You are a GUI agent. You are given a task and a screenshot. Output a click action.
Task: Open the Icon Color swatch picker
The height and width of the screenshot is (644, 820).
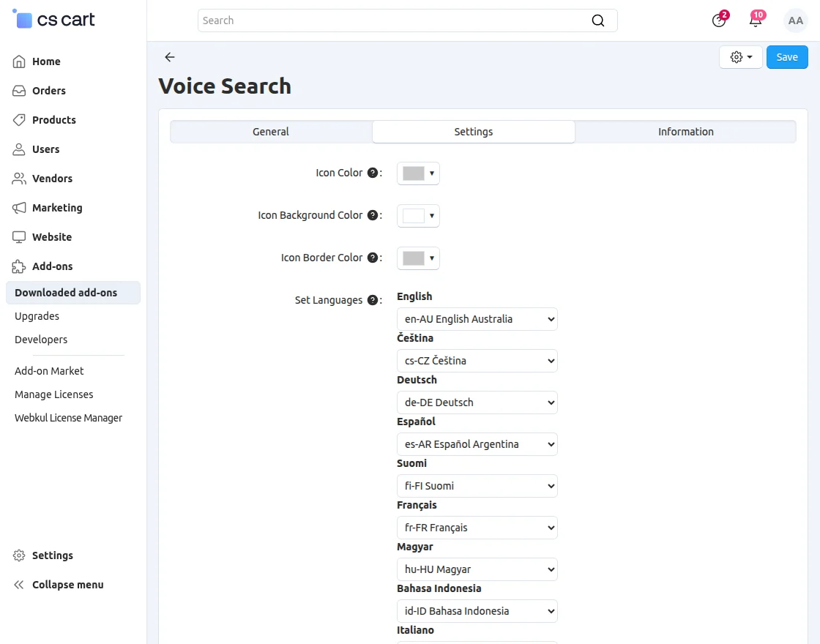coord(418,173)
